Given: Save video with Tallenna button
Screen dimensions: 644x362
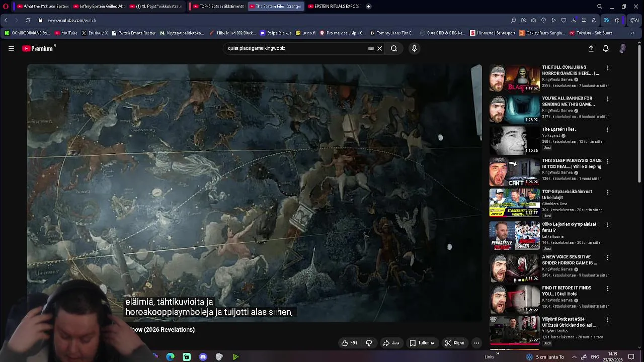Looking at the screenshot, I should 422,343.
